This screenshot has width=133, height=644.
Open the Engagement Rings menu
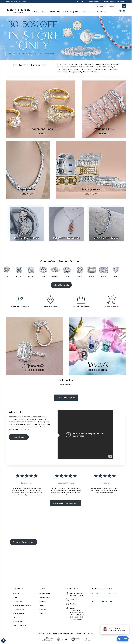40,12
